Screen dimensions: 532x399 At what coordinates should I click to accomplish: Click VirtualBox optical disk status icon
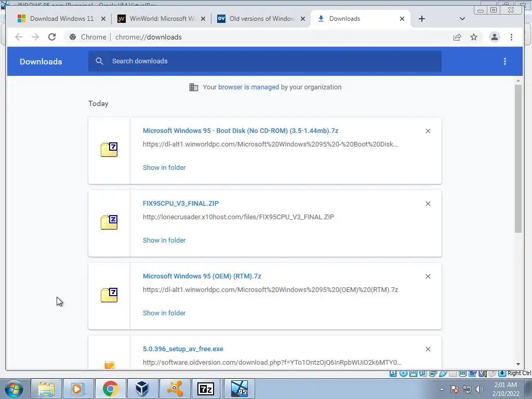403,374
